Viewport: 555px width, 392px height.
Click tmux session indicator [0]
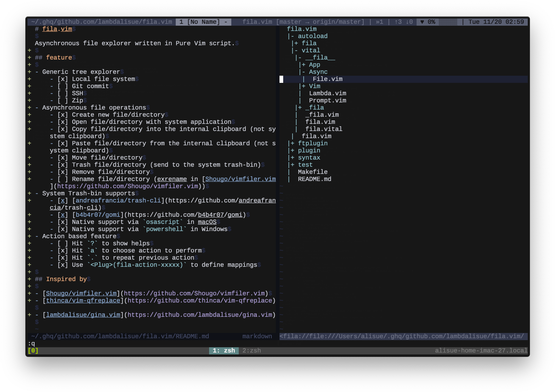[x=33, y=350]
